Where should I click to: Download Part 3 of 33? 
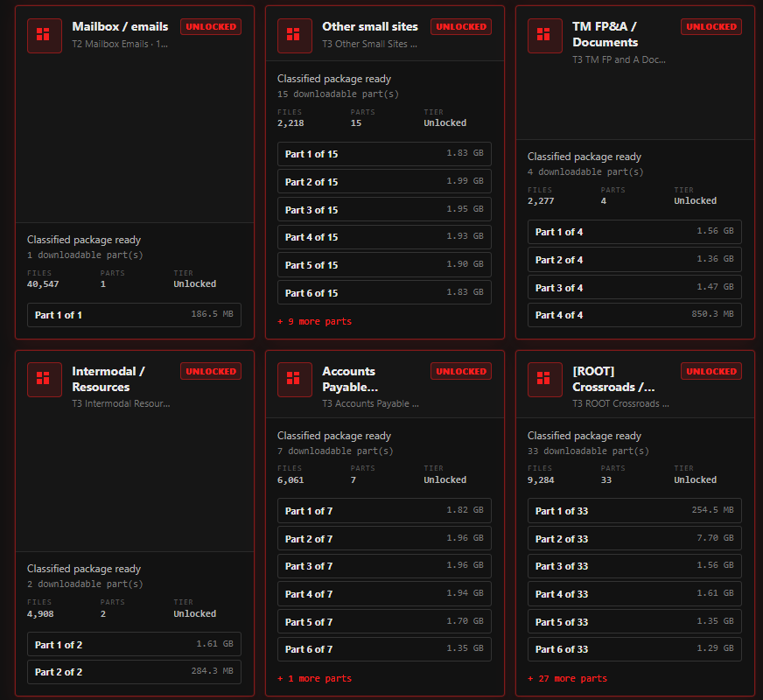click(634, 566)
